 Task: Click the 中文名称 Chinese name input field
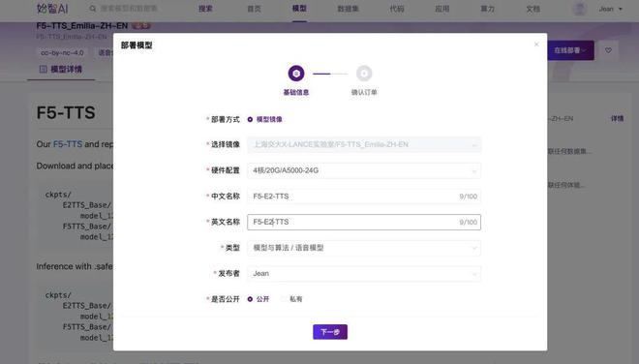tap(364, 197)
